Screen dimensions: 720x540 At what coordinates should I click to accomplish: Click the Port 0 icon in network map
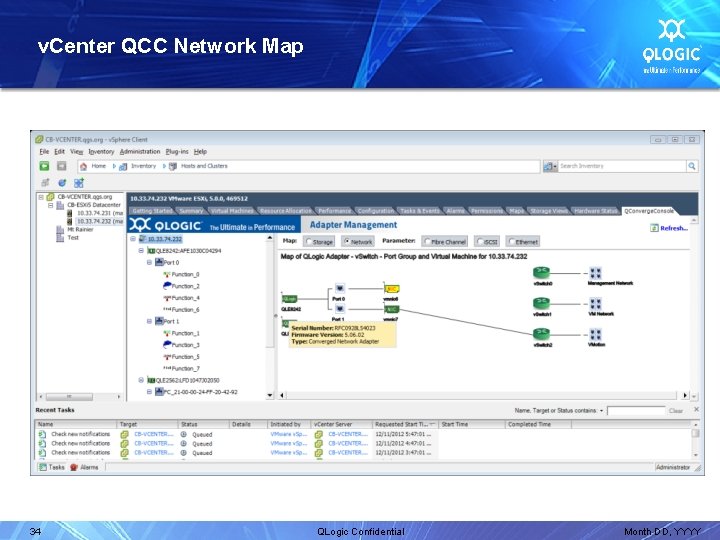[339, 288]
